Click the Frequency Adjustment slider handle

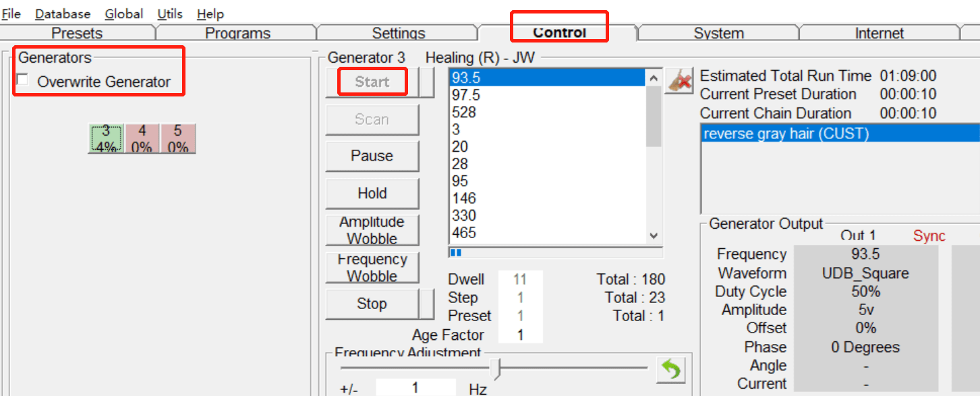498,368
